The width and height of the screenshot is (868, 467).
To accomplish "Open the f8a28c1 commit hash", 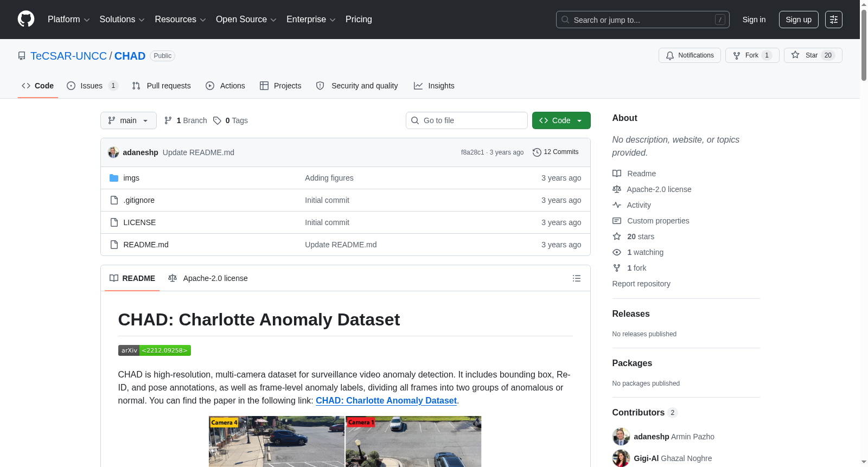I will pos(473,152).
